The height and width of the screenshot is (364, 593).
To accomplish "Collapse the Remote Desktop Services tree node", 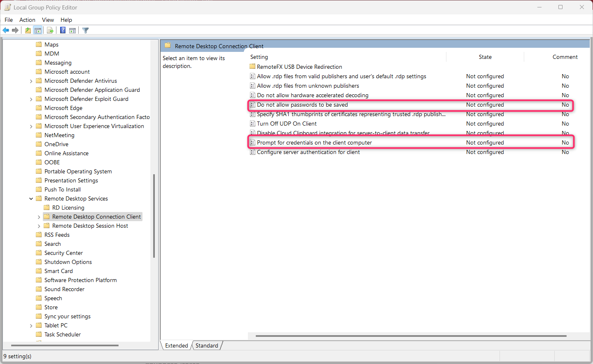I will (31, 199).
